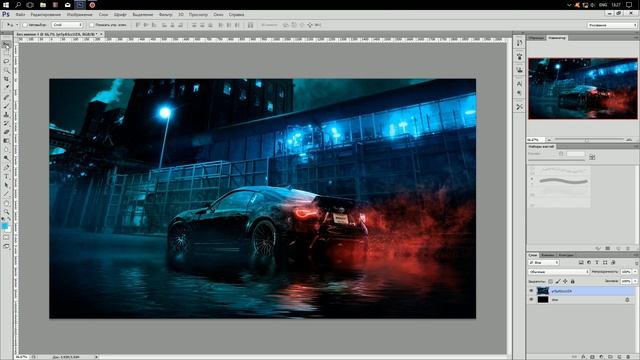Viewport: 640px width, 360px height.
Task: Switch to the Контуры tab
Action: (x=566, y=255)
